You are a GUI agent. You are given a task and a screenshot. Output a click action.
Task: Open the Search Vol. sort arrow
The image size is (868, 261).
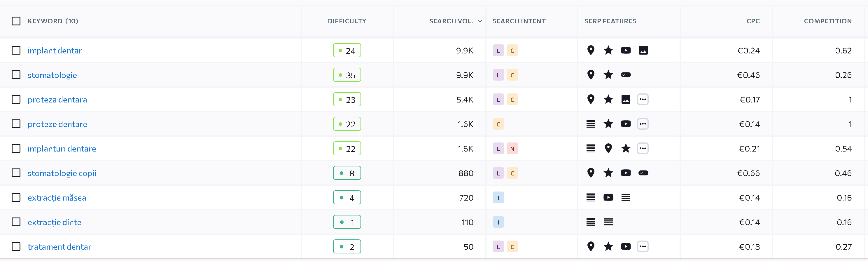(480, 21)
